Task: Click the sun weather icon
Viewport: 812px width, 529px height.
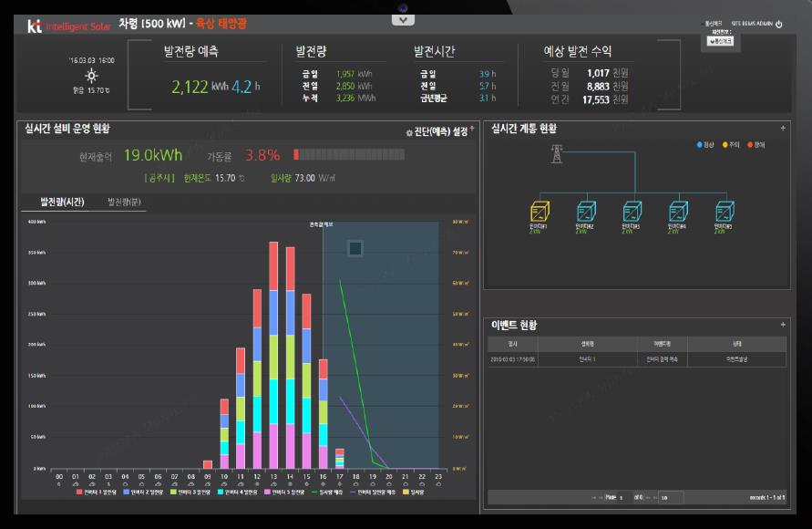Action: [91, 76]
